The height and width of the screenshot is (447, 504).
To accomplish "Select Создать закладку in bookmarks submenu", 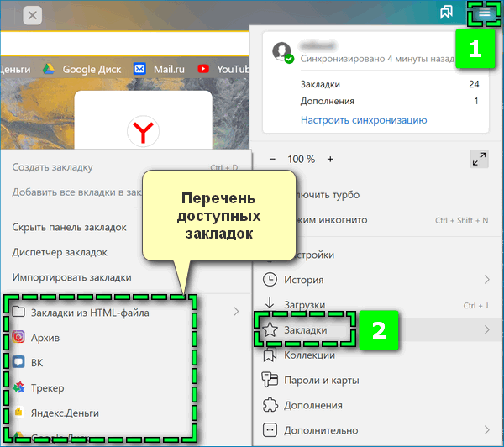I will (x=126, y=167).
